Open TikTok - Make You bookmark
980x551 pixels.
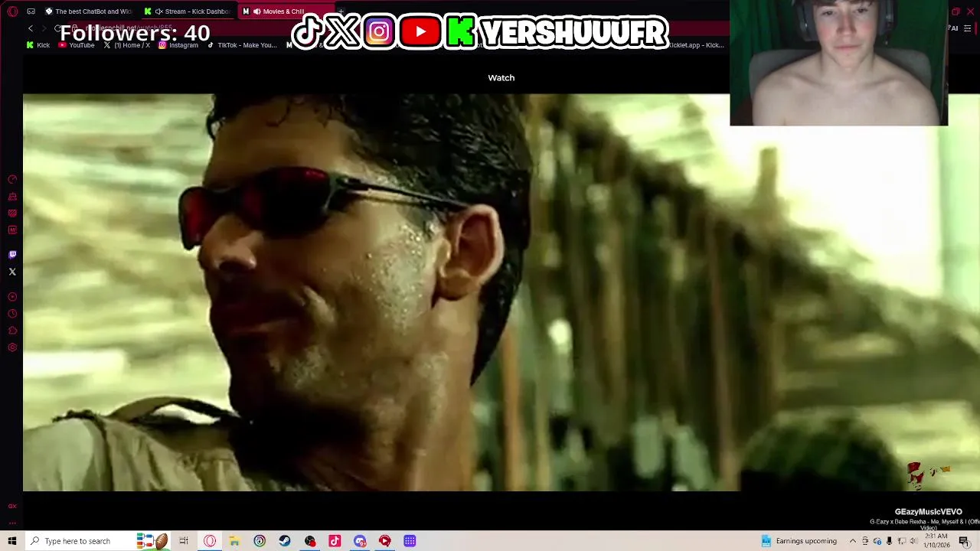pos(242,45)
